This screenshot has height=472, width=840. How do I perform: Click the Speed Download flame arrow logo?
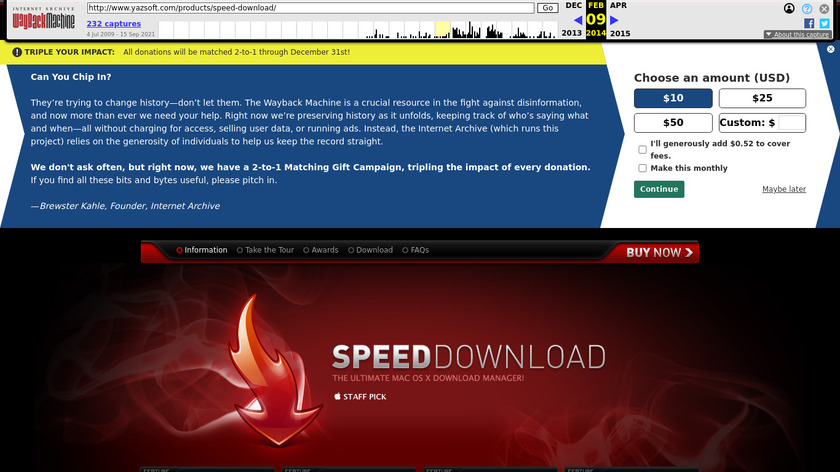(274, 371)
